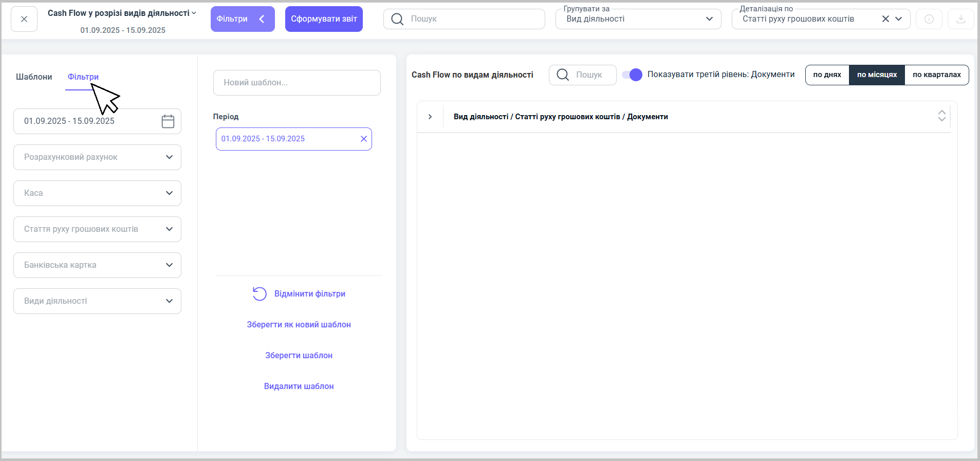Click the download report icon

[960, 19]
